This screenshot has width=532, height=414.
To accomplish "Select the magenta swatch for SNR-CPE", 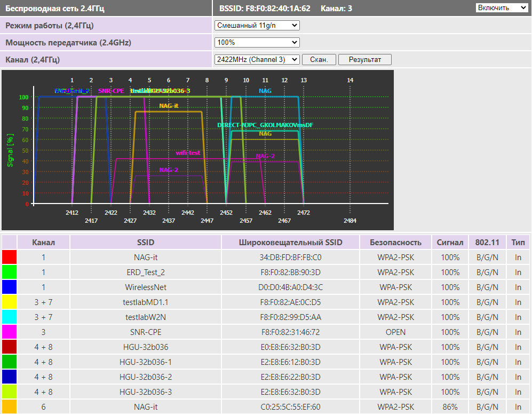I will [10, 332].
